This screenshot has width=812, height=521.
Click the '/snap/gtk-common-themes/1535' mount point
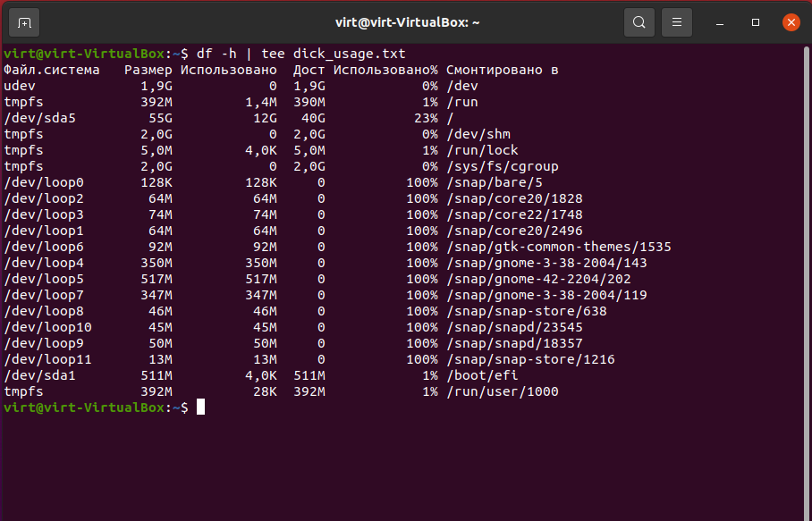[x=559, y=247]
